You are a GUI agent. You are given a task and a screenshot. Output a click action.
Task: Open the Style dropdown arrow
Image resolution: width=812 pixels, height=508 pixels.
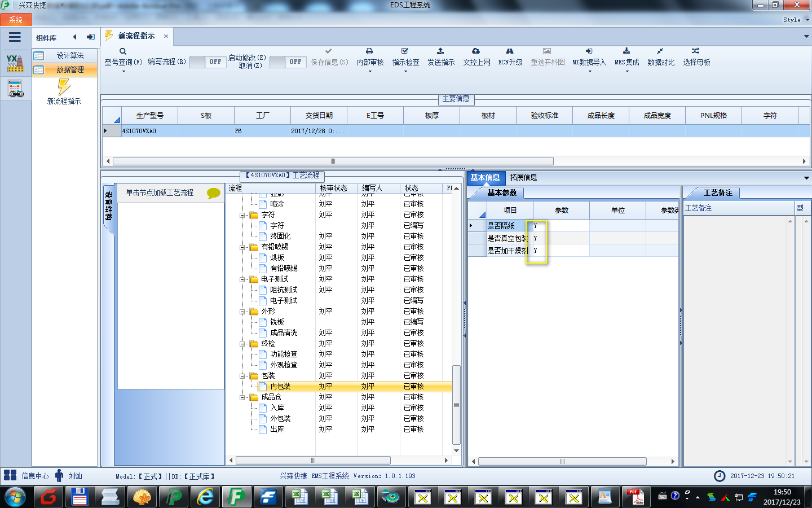pos(807,20)
